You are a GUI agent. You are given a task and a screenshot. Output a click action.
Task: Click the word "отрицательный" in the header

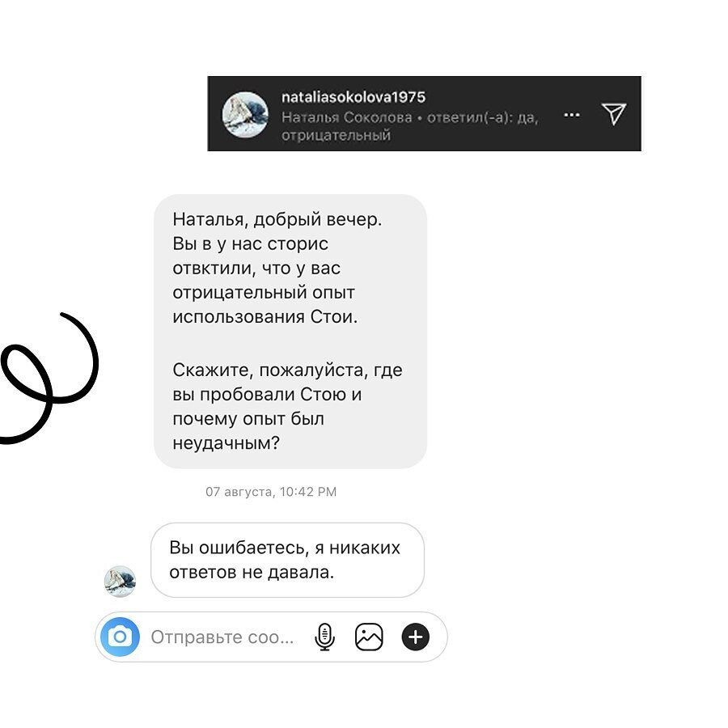[336, 135]
